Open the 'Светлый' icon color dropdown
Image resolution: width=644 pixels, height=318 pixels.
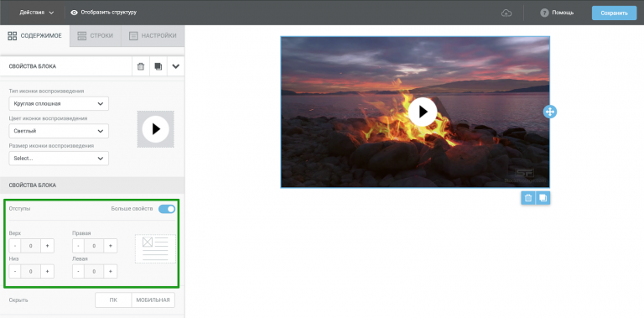[x=59, y=131]
